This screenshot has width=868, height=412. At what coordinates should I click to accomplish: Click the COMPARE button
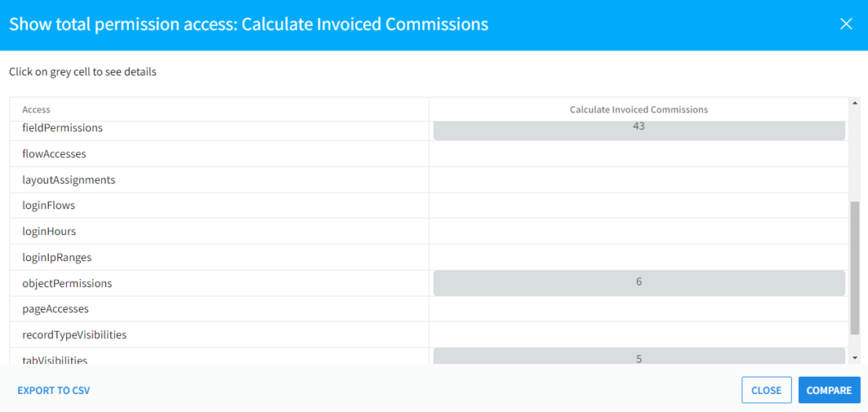(829, 390)
